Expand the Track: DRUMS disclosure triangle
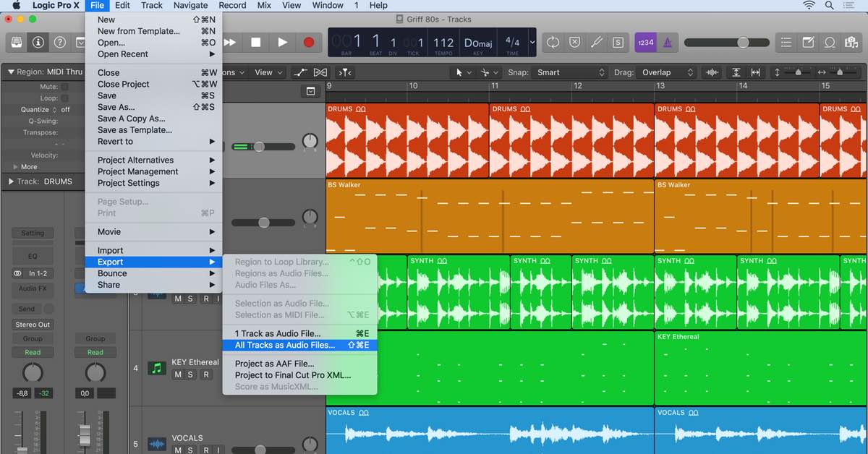This screenshot has height=454, width=868. pyautogui.click(x=11, y=181)
